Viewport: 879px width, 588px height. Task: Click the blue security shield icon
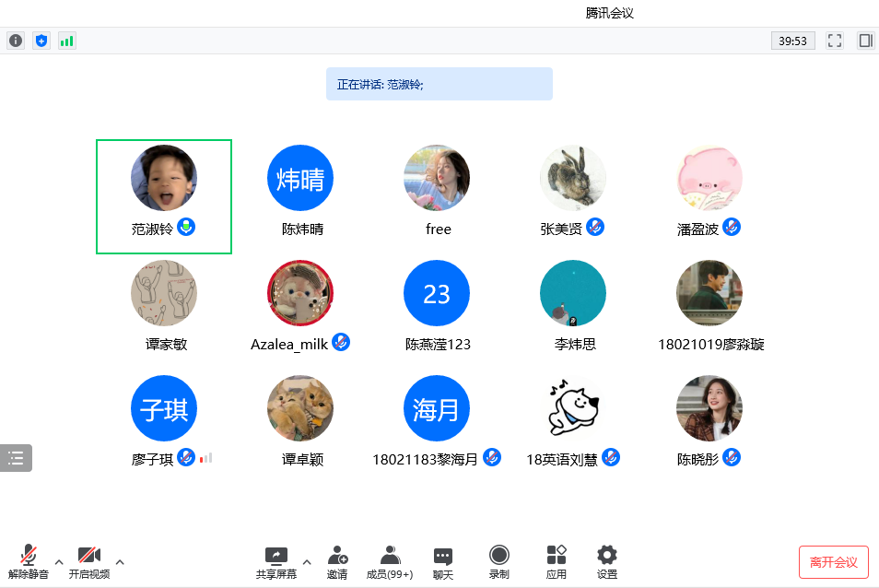(x=41, y=41)
